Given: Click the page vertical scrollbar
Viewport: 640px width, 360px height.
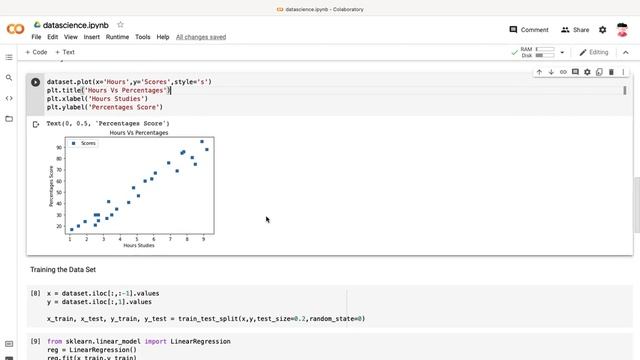Looking at the screenshot, I should click(x=637, y=204).
